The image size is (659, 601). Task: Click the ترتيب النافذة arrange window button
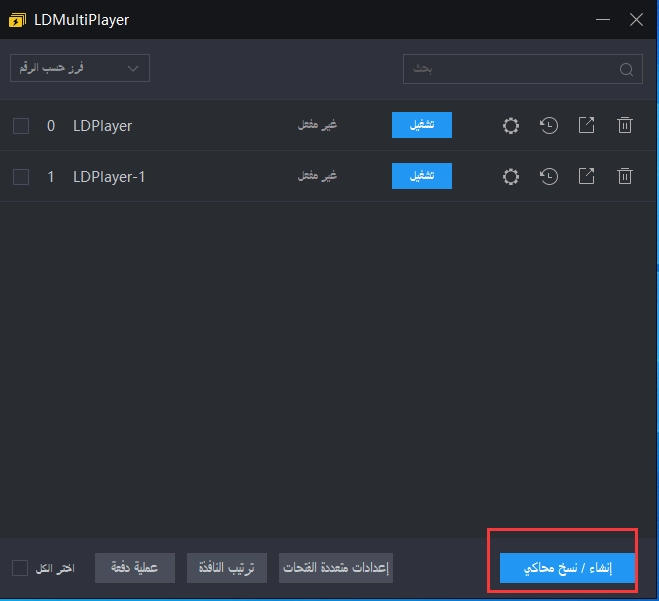coord(227,568)
